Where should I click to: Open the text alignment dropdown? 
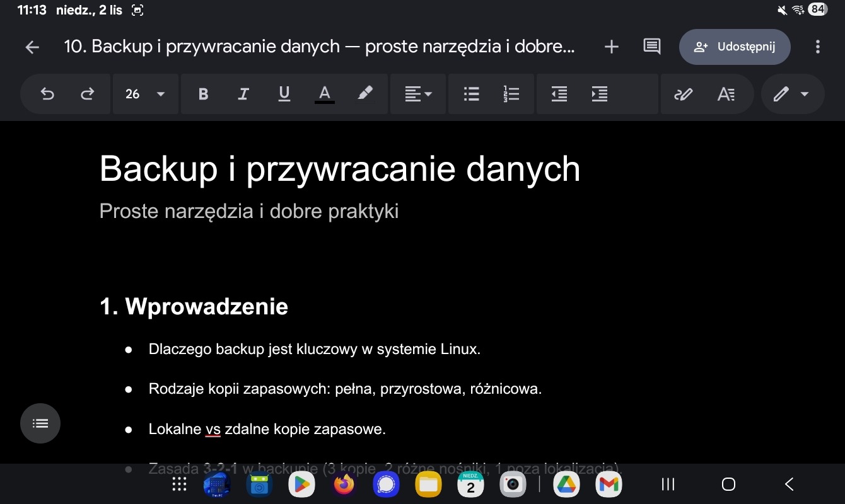point(418,94)
